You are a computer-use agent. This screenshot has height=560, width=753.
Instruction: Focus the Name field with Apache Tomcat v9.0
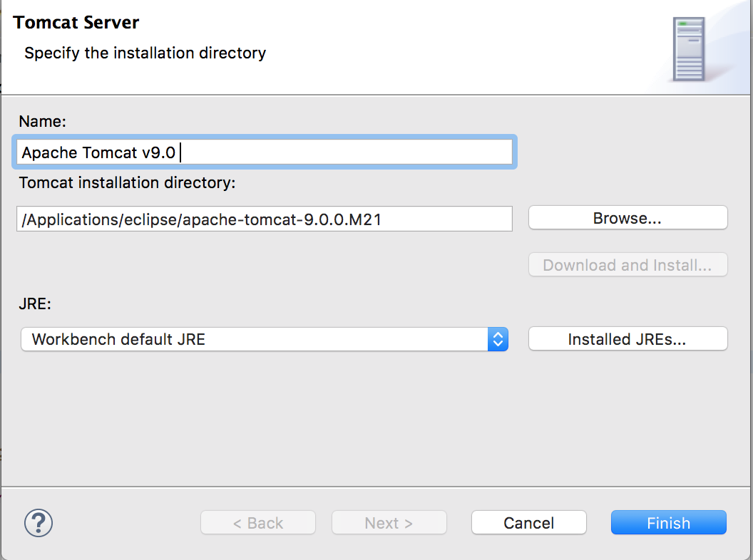(265, 152)
